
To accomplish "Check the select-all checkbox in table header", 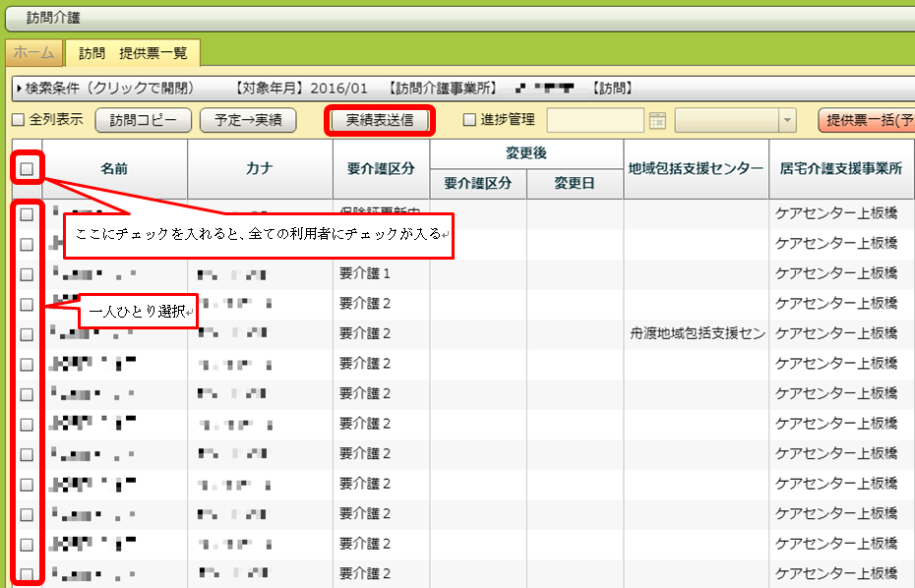I will tap(27, 168).
